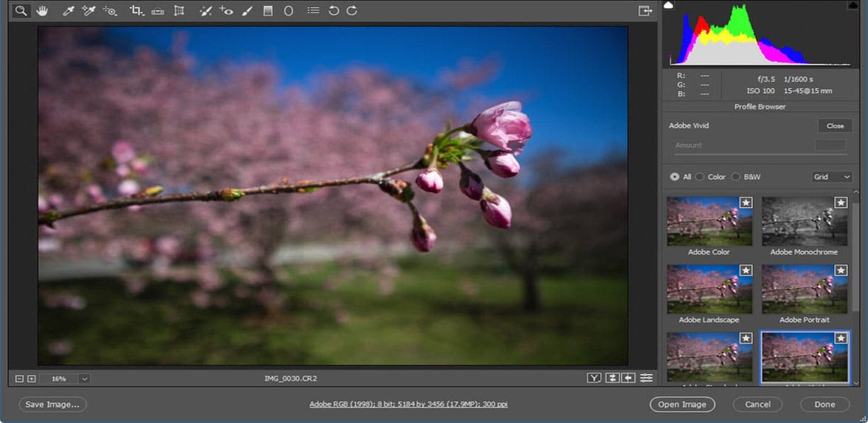Copy current settings to before
868x423 pixels.
tap(628, 378)
